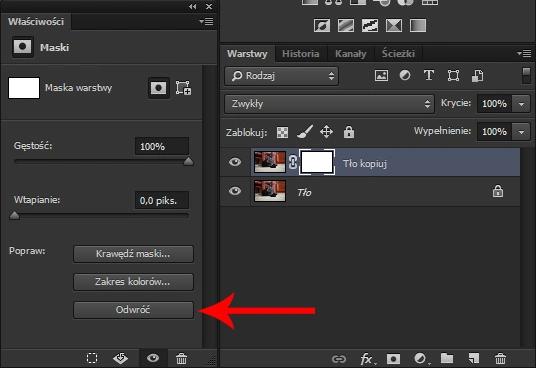Viewport: 536px width, 368px height.
Task: Click the Zakres kolorów... button
Action: [133, 282]
